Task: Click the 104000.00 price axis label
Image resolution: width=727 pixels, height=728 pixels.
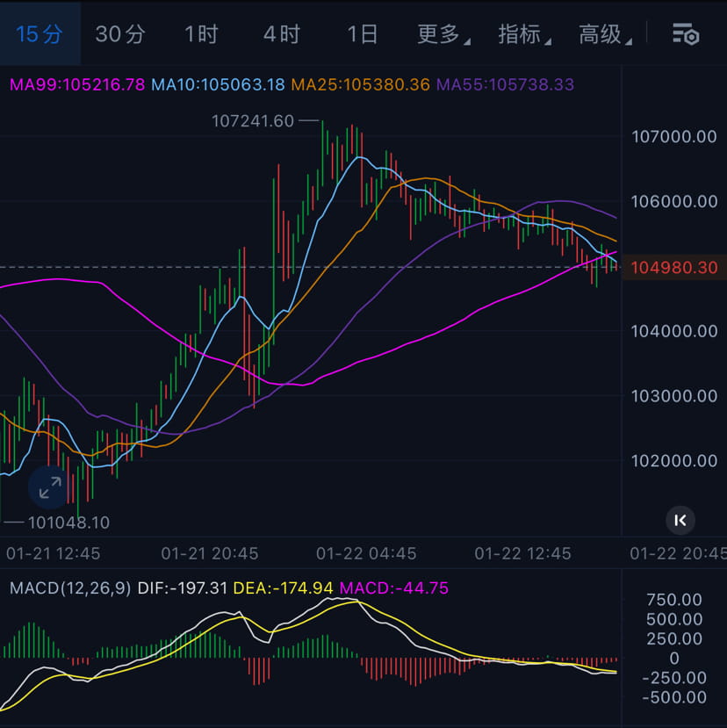Action: (674, 331)
